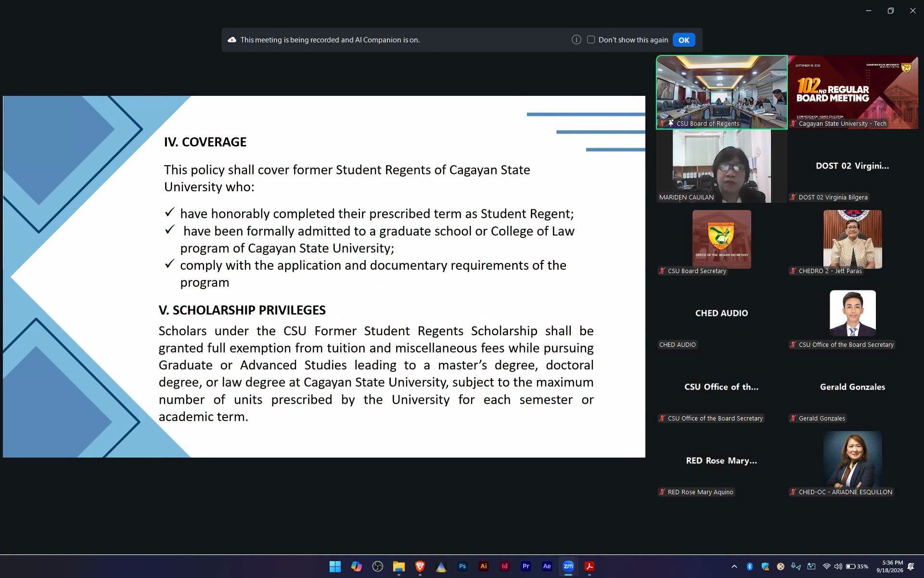Select the CSU Board Secretary logo tile
Image resolution: width=924 pixels, height=578 pixels.
(x=721, y=240)
